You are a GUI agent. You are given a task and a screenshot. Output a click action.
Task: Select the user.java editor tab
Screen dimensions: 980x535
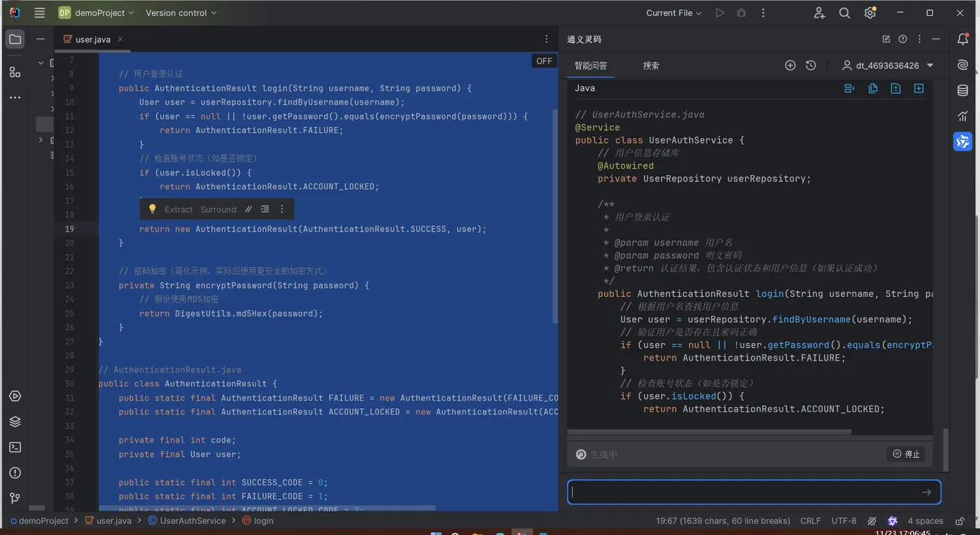(92, 39)
